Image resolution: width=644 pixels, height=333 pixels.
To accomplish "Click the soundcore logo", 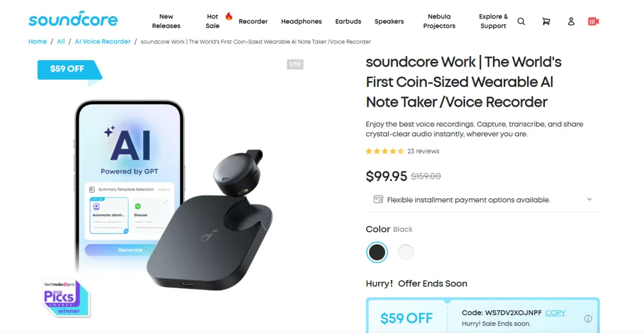I will click(x=73, y=19).
